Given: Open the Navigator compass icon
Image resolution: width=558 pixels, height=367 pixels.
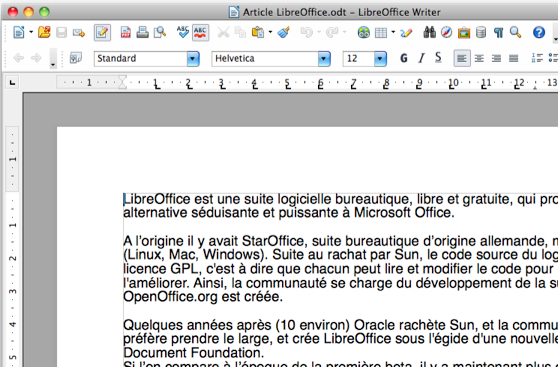Looking at the screenshot, I should point(446,33).
